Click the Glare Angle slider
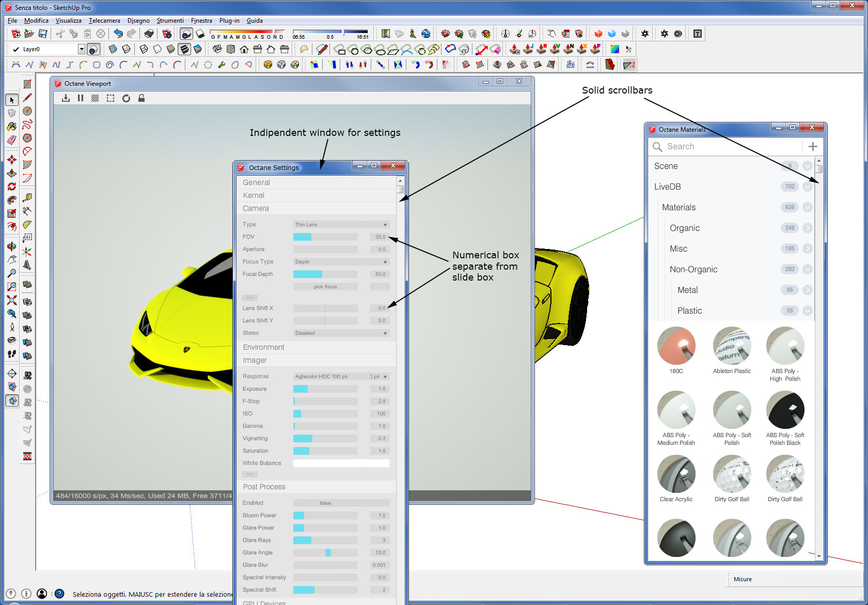Screen dimensions: 868x605 (325, 552)
